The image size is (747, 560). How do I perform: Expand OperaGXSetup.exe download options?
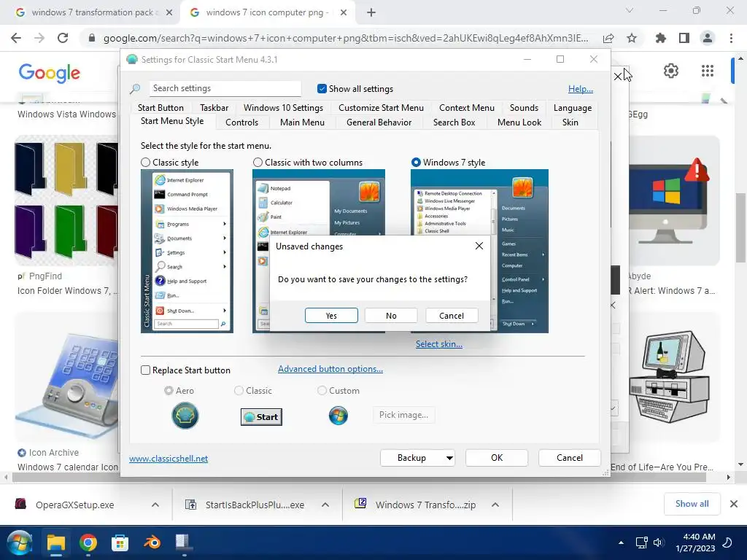coord(155,505)
